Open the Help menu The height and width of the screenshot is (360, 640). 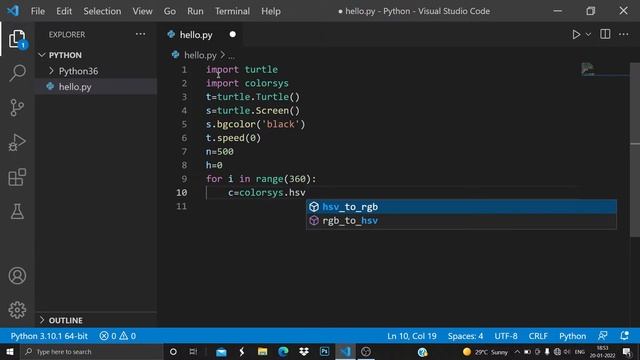(x=271, y=11)
